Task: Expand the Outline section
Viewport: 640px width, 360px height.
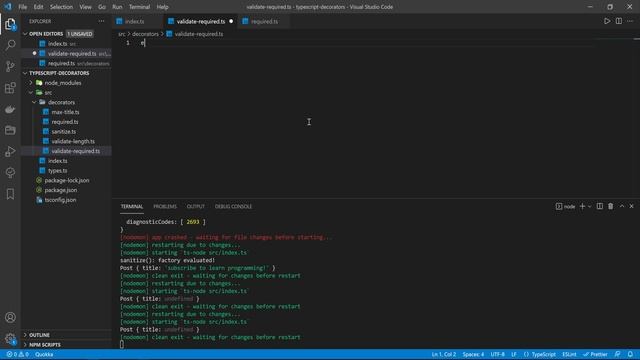Action: tap(25, 335)
